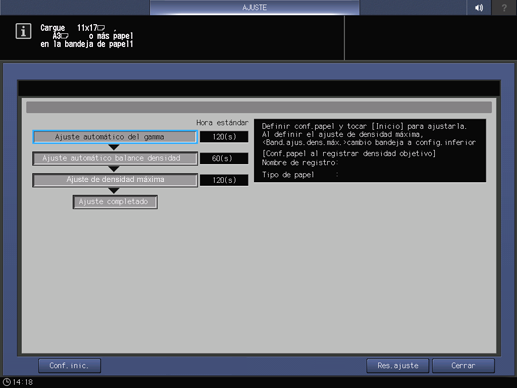
Task: Click the Cargue 11x17 paper message
Action: point(87,36)
